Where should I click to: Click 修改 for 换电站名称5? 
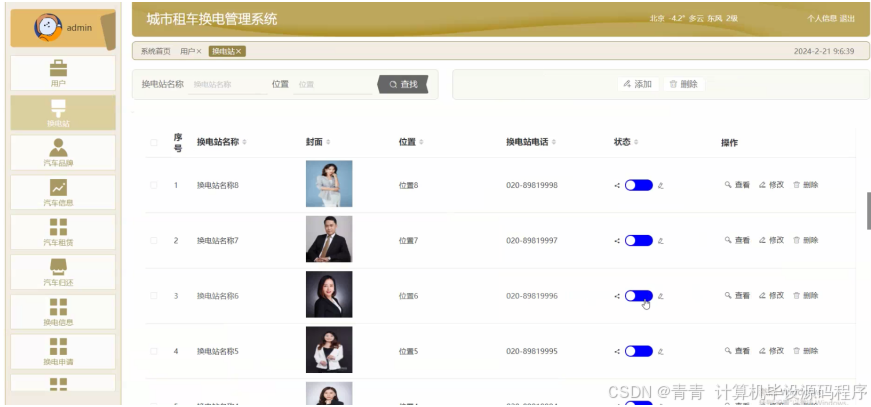(772, 351)
